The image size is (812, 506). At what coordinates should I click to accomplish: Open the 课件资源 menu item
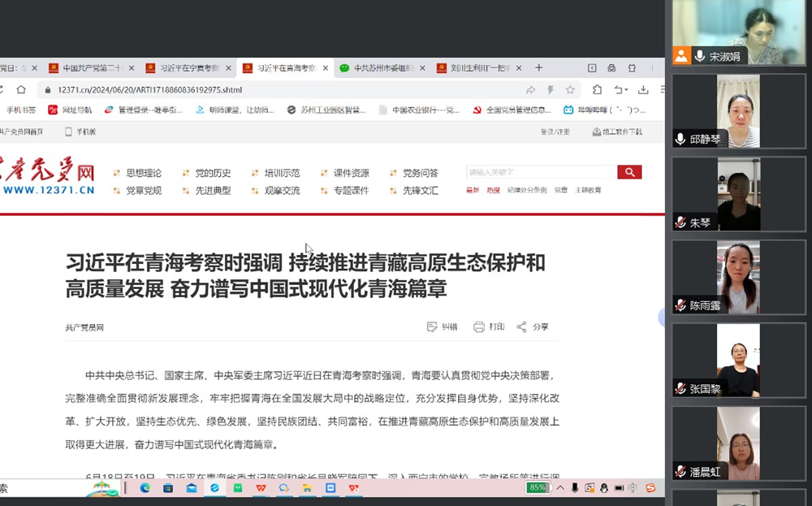(351, 173)
